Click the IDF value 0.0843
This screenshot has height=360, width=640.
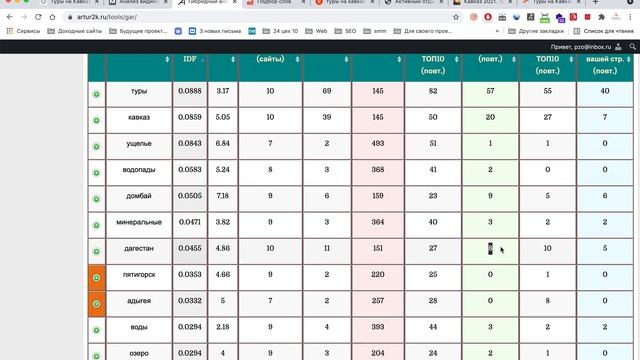click(190, 144)
